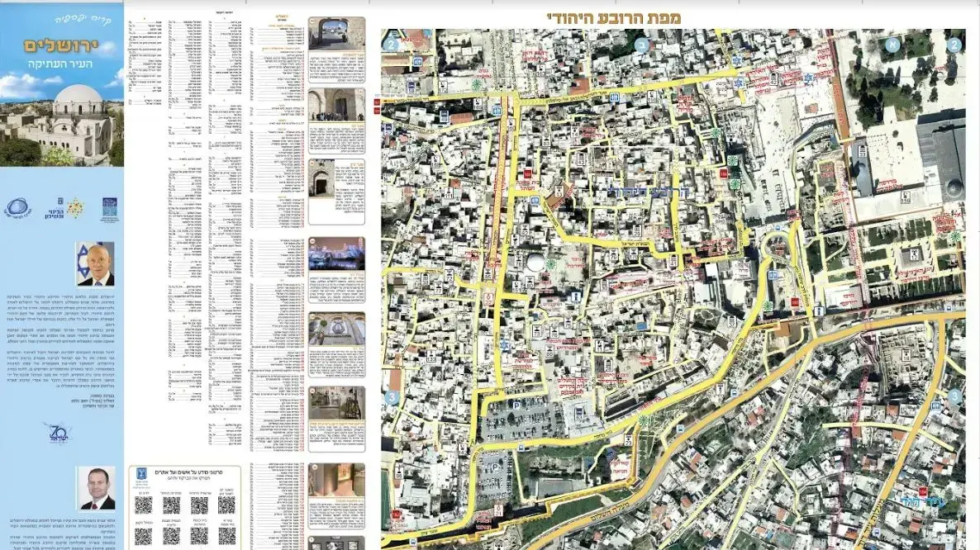Screen dimensions: 980x550
Task: Click the blue עיר דוד map label
Action: [924, 501]
